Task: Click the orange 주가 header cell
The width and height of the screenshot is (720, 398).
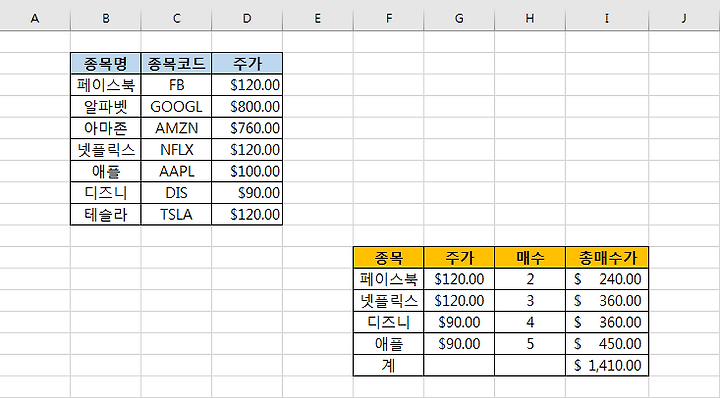Action: [x=459, y=258]
